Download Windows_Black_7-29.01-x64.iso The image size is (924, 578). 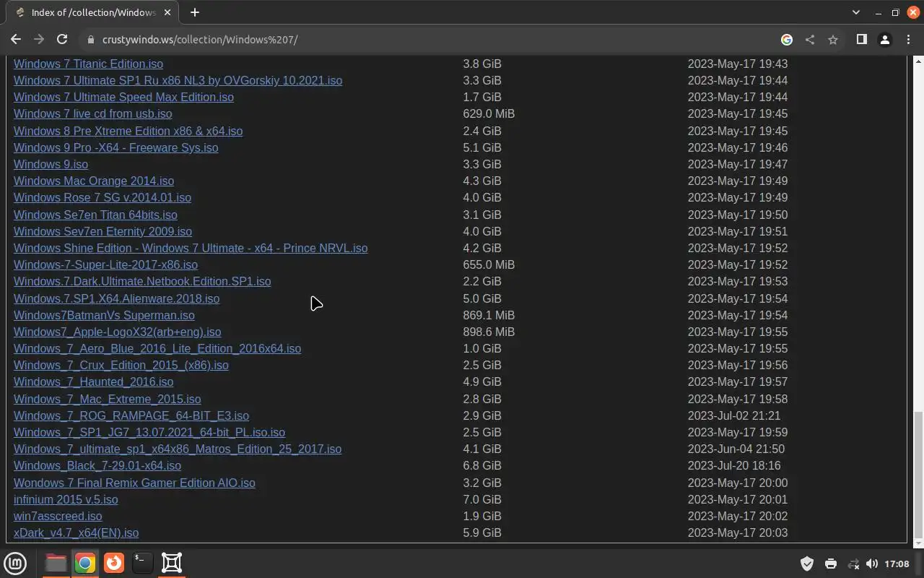pyautogui.click(x=97, y=465)
